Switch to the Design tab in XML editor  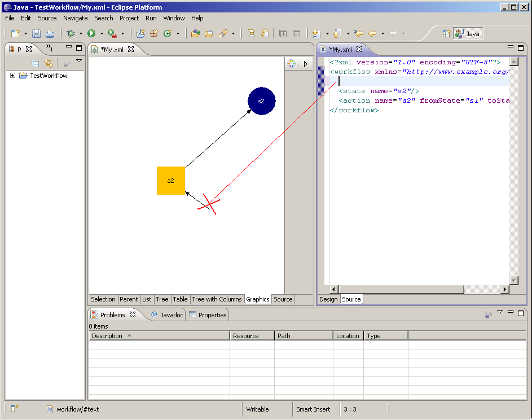328,299
